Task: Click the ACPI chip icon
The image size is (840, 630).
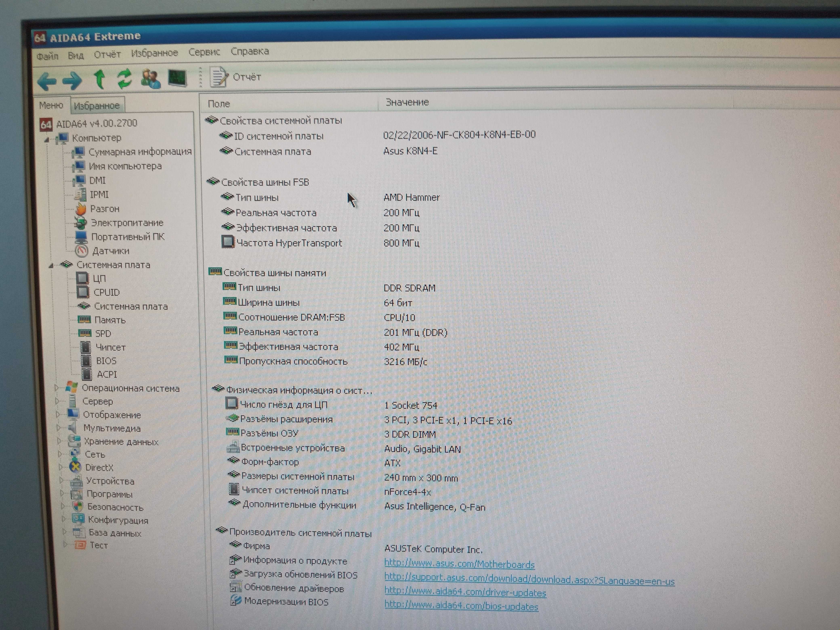Action: (x=87, y=374)
